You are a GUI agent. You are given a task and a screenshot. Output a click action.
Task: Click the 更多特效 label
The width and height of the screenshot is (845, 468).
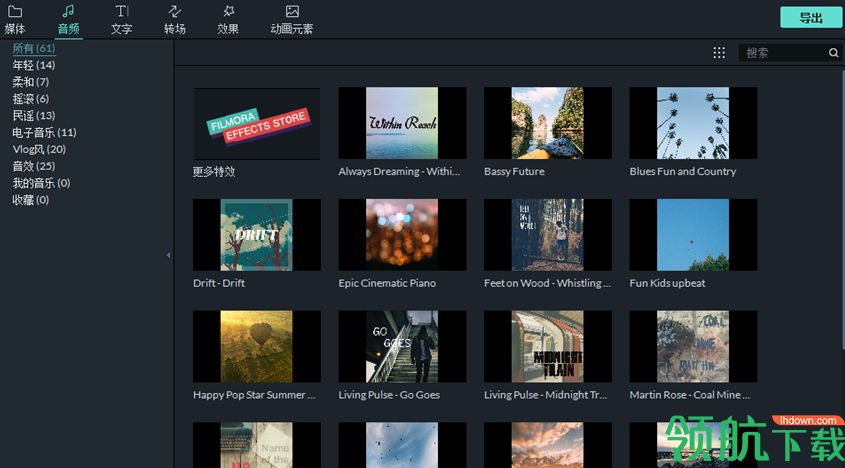[214, 171]
